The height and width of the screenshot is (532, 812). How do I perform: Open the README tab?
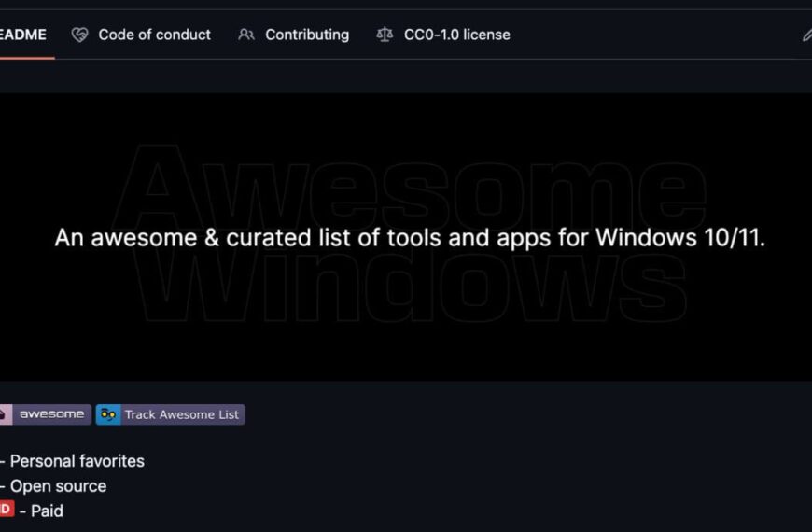point(23,35)
